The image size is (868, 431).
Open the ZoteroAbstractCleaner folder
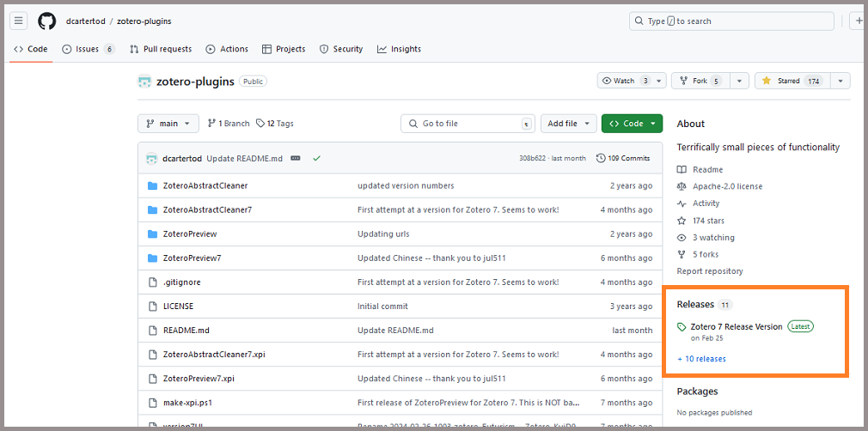[205, 186]
